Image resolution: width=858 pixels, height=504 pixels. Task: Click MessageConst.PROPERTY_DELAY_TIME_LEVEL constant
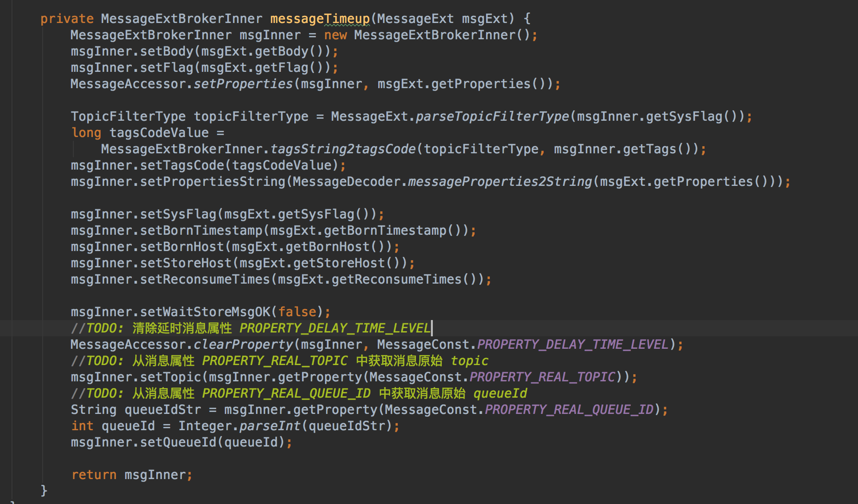522,344
